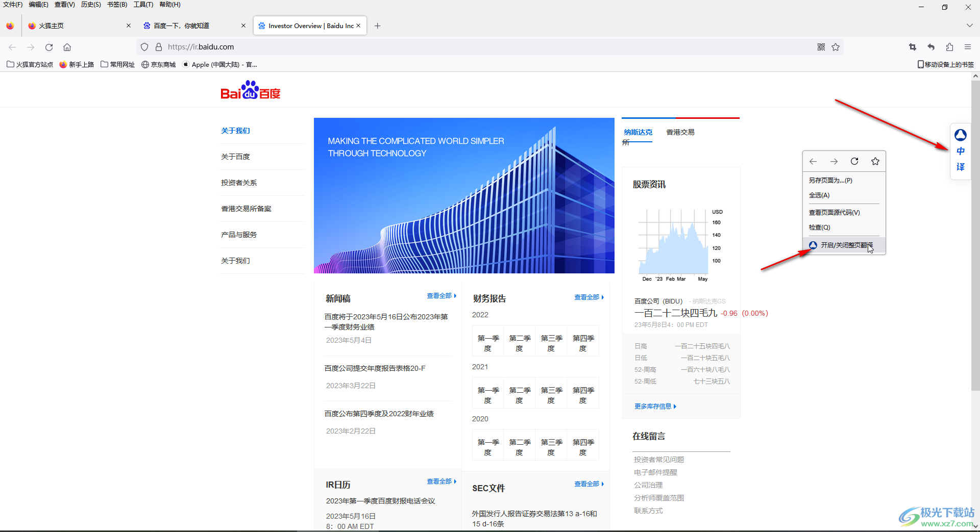Close the 火狐主页 tab

pyautogui.click(x=129, y=26)
